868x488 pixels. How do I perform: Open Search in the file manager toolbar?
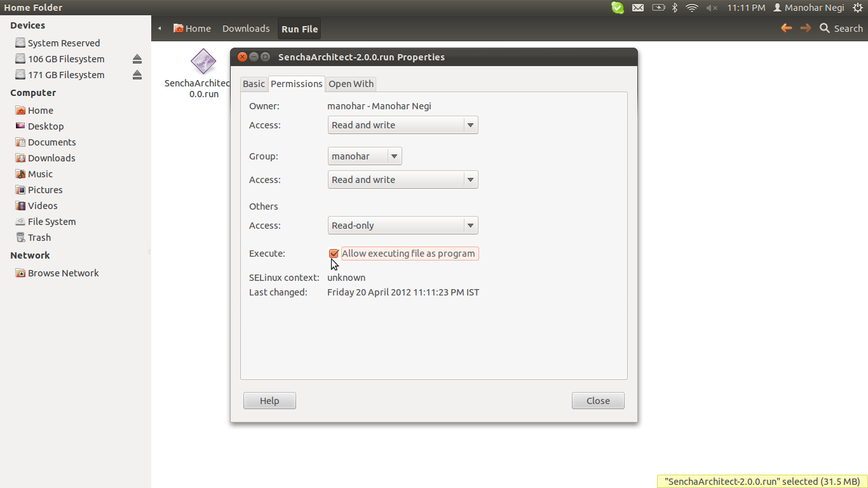tap(841, 28)
